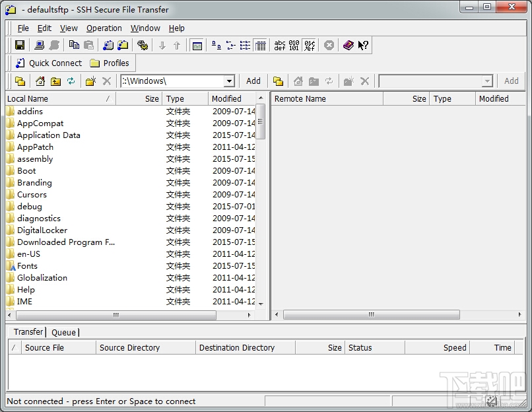Select Auto transfer mode icon
The width and height of the screenshot is (532, 412).
click(x=309, y=45)
